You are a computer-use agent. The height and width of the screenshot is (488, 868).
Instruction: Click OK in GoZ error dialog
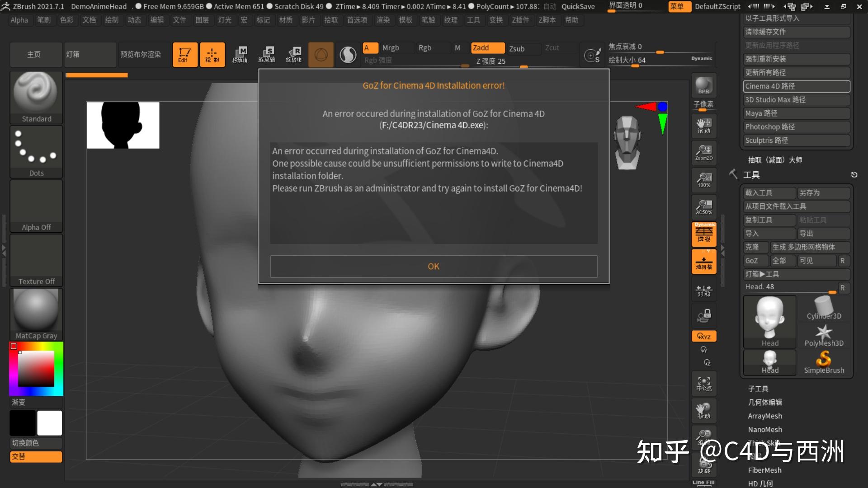click(x=434, y=267)
